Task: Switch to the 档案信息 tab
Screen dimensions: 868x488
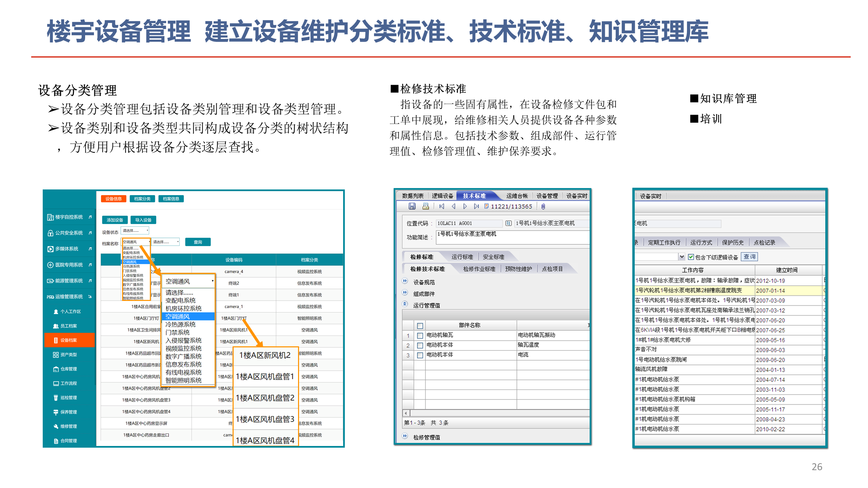Action: tap(171, 199)
